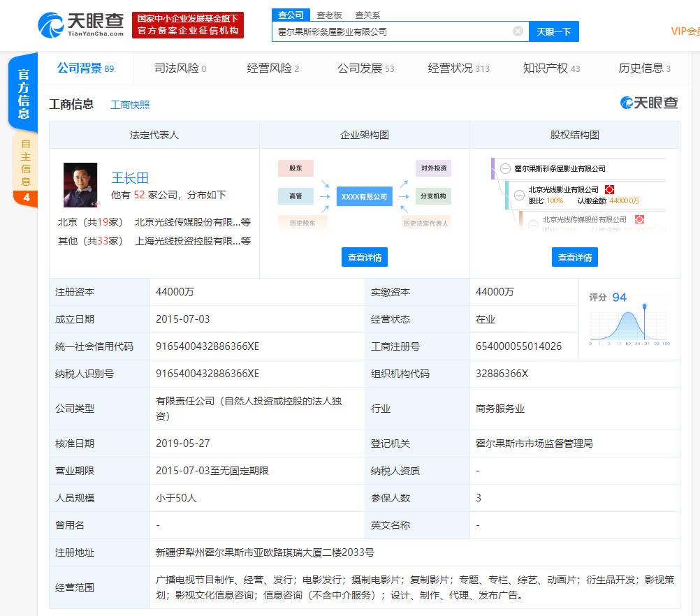The width and height of the screenshot is (700, 616).
Task: Click the 44000万 registered capital value
Action: point(175,291)
